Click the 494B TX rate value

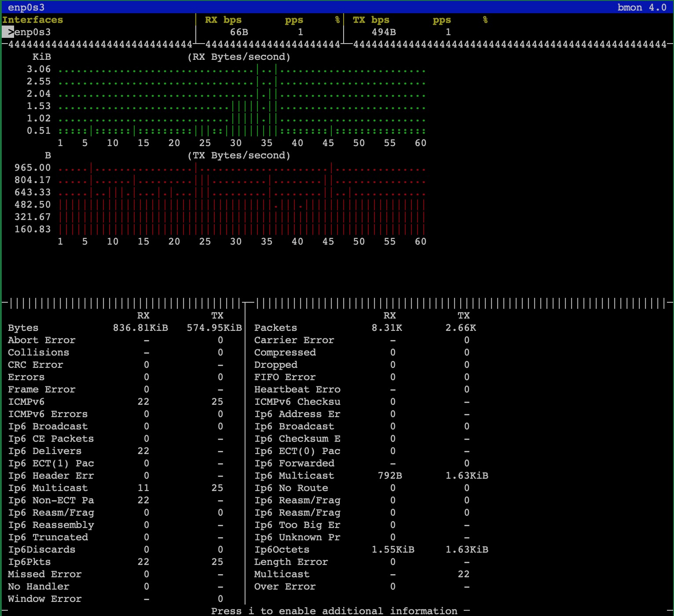[384, 32]
